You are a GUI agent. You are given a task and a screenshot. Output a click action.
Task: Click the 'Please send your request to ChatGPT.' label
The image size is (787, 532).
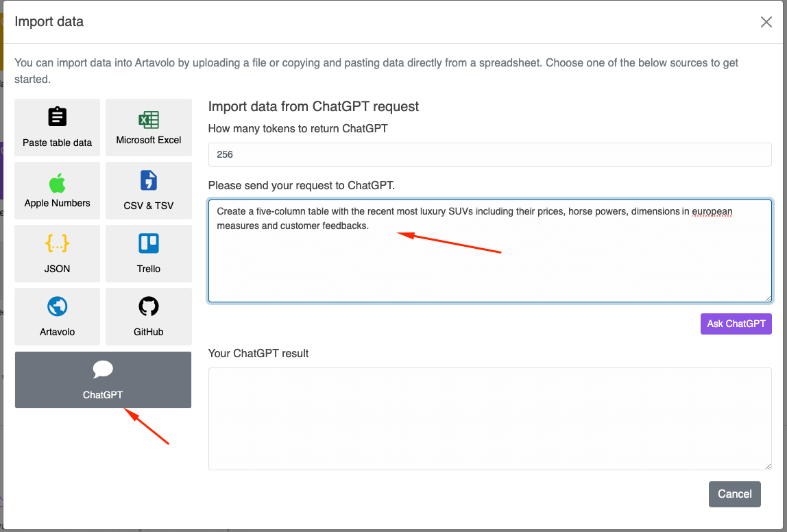pyautogui.click(x=301, y=186)
